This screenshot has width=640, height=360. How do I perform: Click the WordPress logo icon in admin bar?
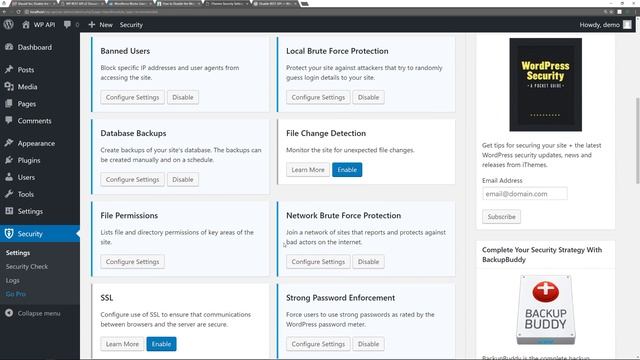click(9, 24)
